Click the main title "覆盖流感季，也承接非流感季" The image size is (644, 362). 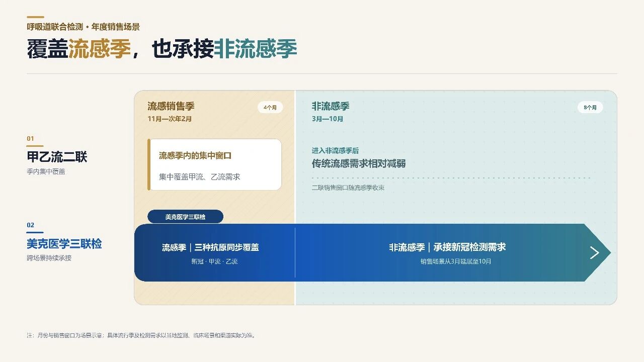point(162,49)
